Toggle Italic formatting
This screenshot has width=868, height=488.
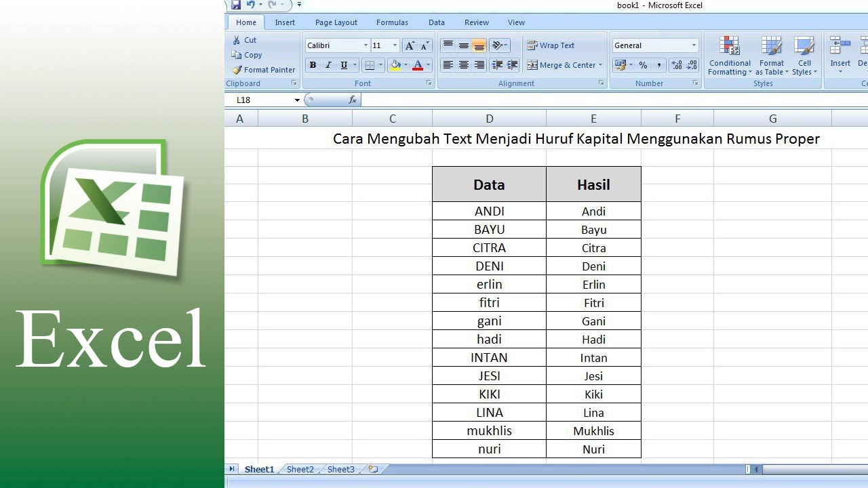pos(328,65)
